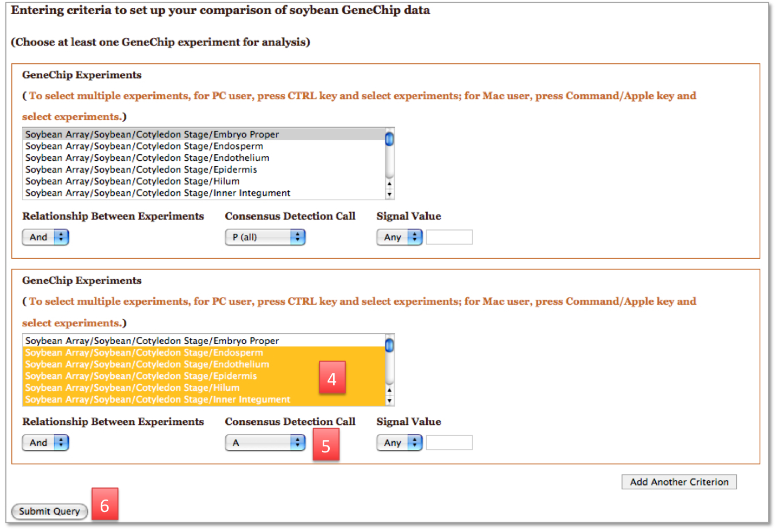Viewport: 777px width, 532px height.
Task: Select Endosperm in second experiment list
Action: 204,353
